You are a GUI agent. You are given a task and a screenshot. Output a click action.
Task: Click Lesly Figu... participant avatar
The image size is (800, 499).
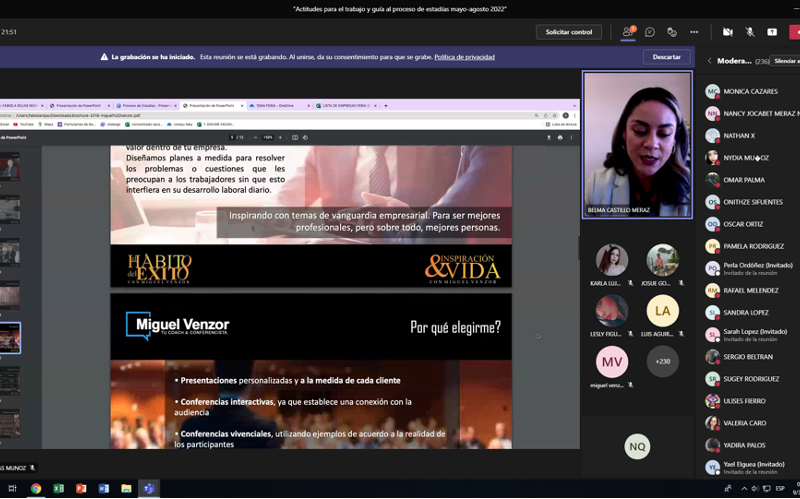(x=612, y=310)
